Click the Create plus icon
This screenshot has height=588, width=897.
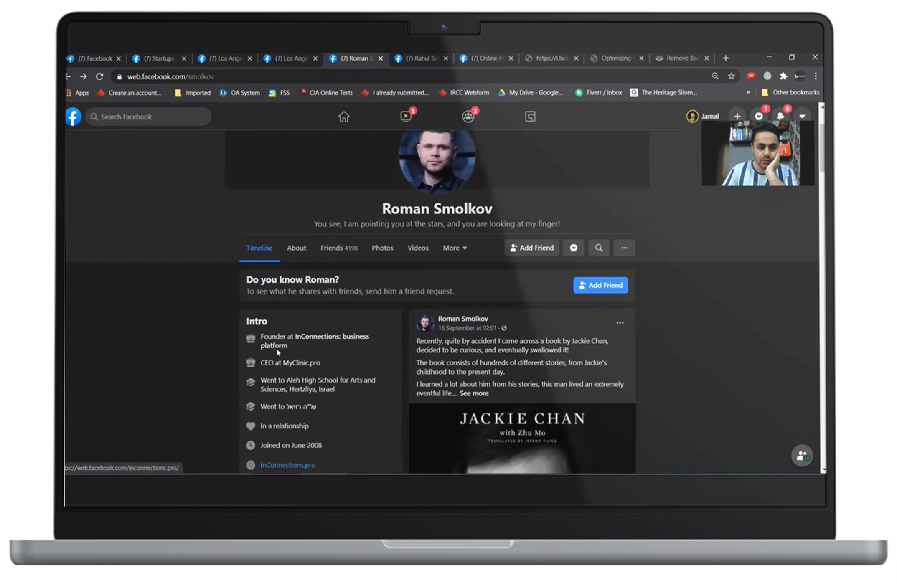[737, 117]
